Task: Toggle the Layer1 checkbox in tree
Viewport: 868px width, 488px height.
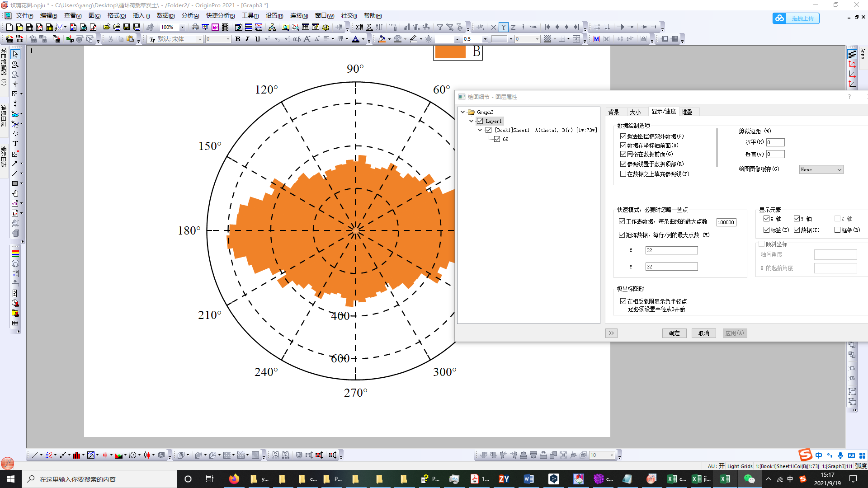Action: pyautogui.click(x=480, y=121)
